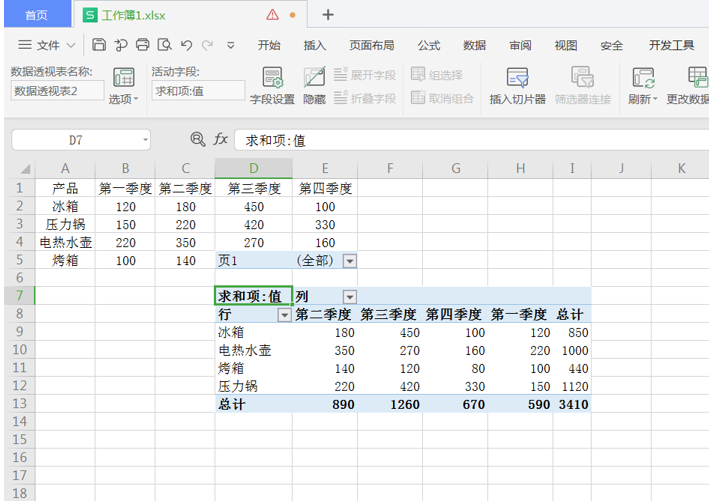This screenshot has height=501, width=709.
Task: Open the 开发工具 ribbon tab
Action: 671,45
